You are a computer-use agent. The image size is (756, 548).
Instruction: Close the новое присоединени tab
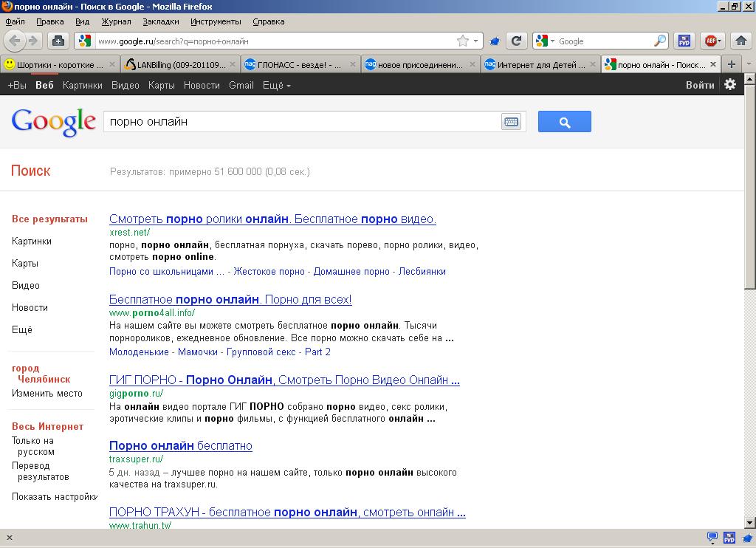coord(472,64)
